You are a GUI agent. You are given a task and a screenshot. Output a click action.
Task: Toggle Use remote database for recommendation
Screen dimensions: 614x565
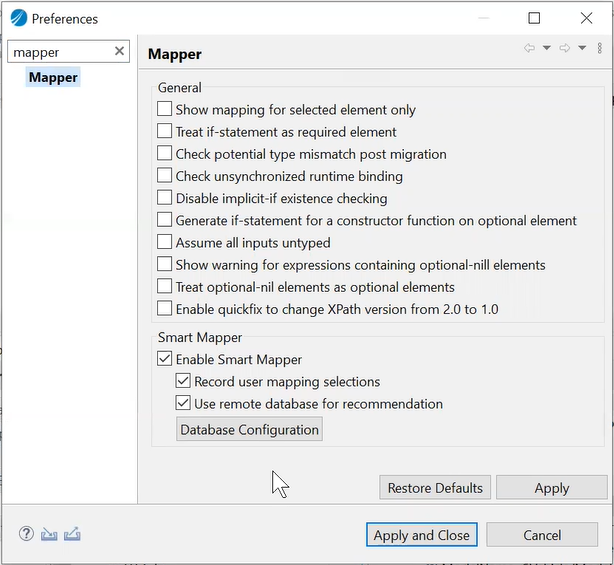[x=183, y=404]
